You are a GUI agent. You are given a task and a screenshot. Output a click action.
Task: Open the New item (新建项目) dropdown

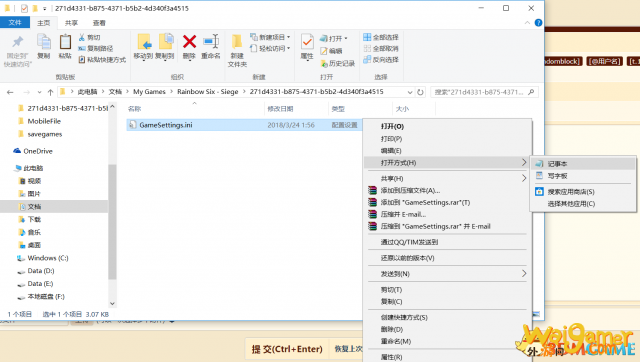pos(270,37)
